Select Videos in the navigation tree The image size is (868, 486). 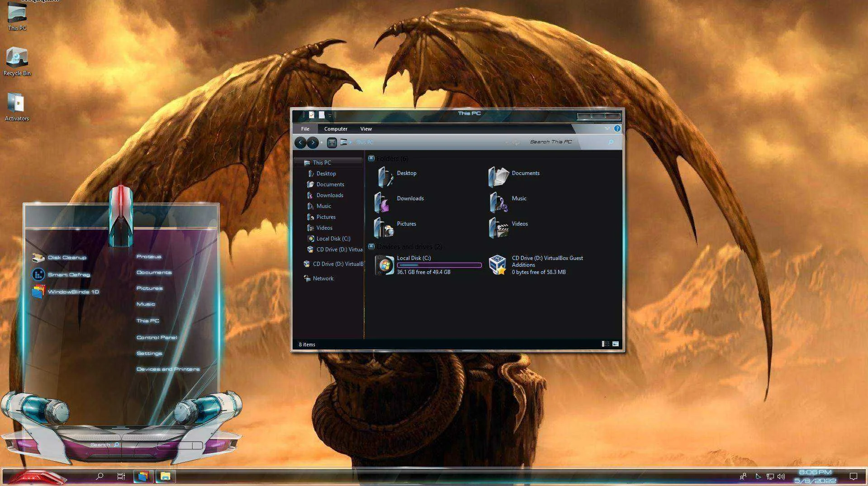tap(324, 228)
